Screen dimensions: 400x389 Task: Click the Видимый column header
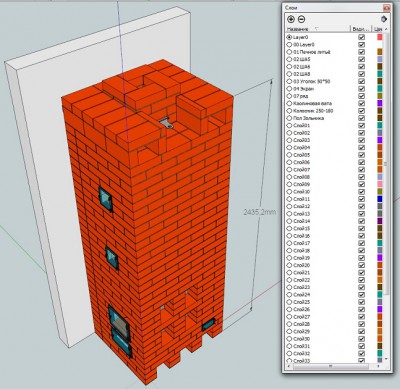pyautogui.click(x=361, y=29)
